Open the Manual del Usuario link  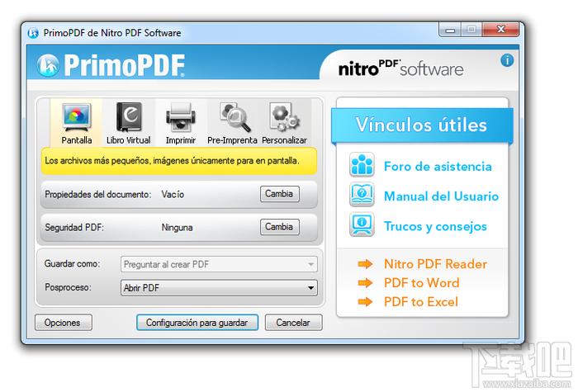pos(441,196)
